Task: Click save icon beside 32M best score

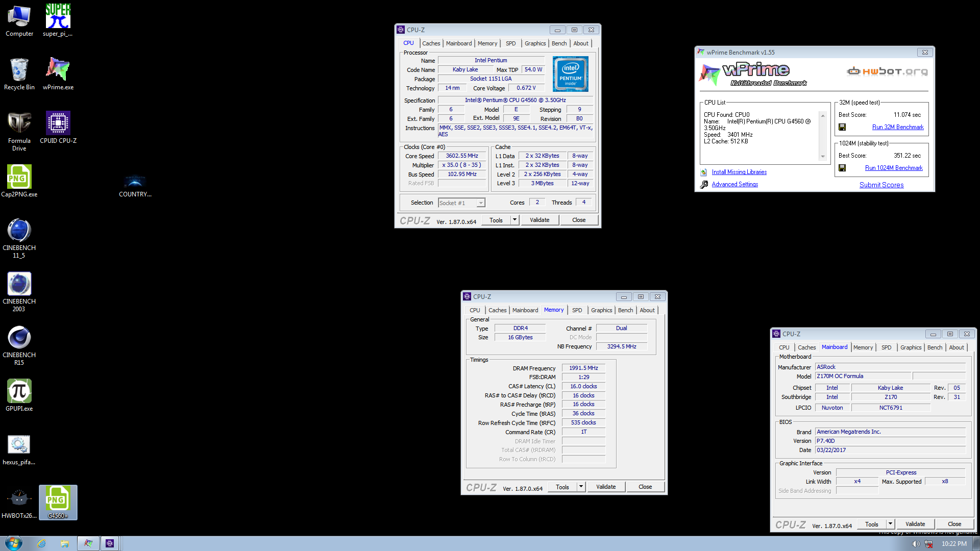Action: (x=842, y=127)
